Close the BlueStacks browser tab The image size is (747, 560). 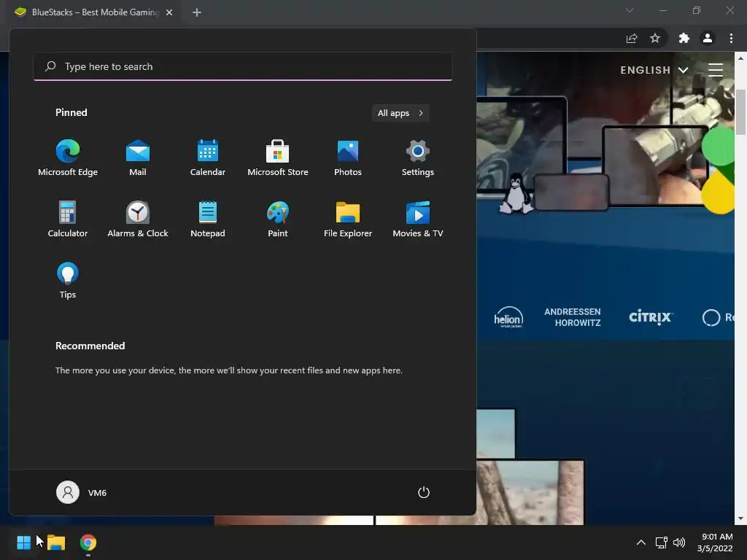pyautogui.click(x=169, y=12)
